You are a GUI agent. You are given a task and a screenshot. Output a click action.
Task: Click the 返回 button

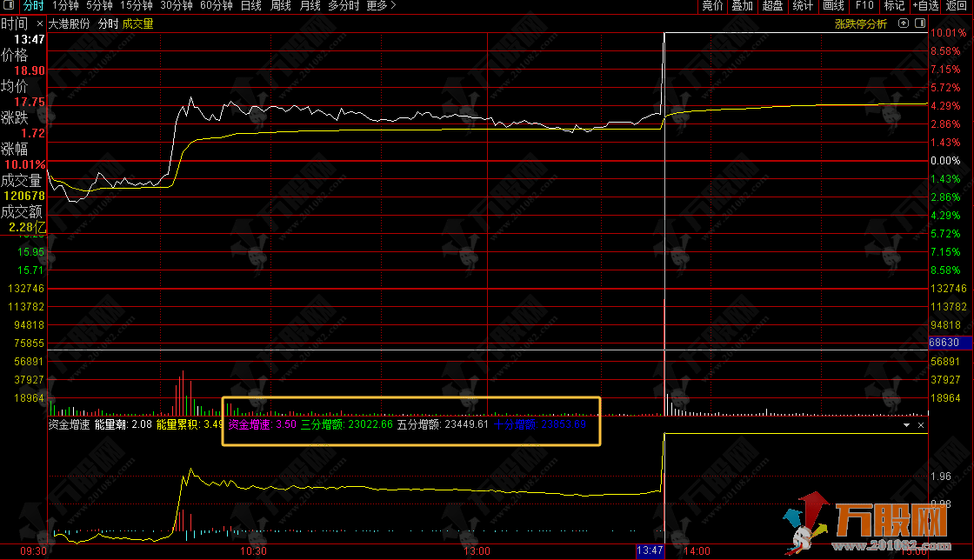point(957,6)
